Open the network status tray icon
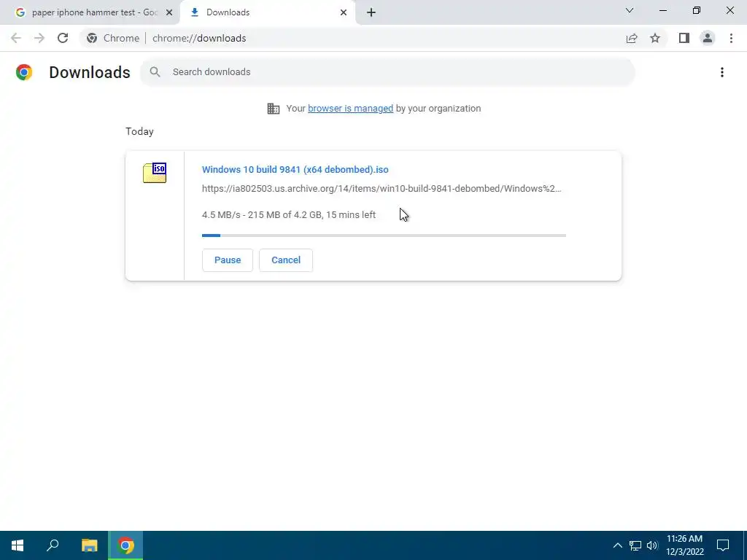747x560 pixels. [635, 545]
